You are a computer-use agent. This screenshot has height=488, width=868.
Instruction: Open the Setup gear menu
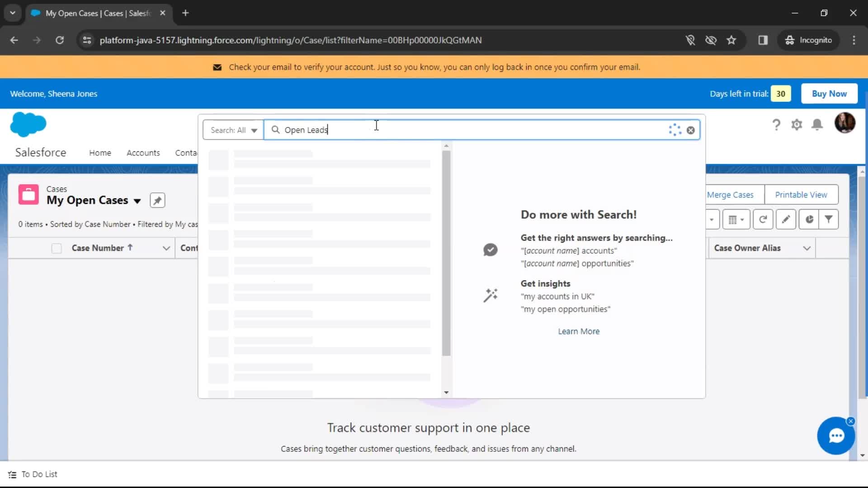(x=797, y=124)
